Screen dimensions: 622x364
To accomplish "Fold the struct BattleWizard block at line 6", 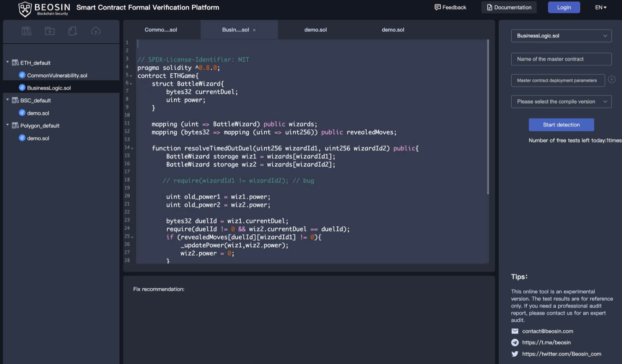I will pos(131,84).
